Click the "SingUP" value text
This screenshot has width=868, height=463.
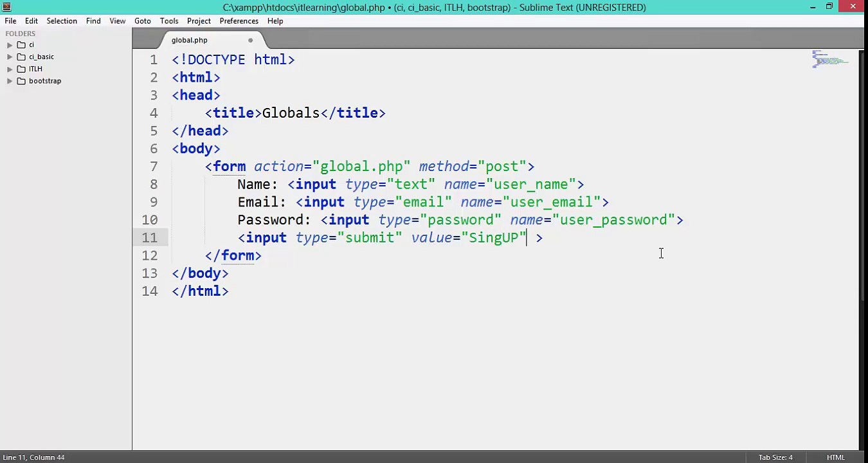pyautogui.click(x=494, y=238)
